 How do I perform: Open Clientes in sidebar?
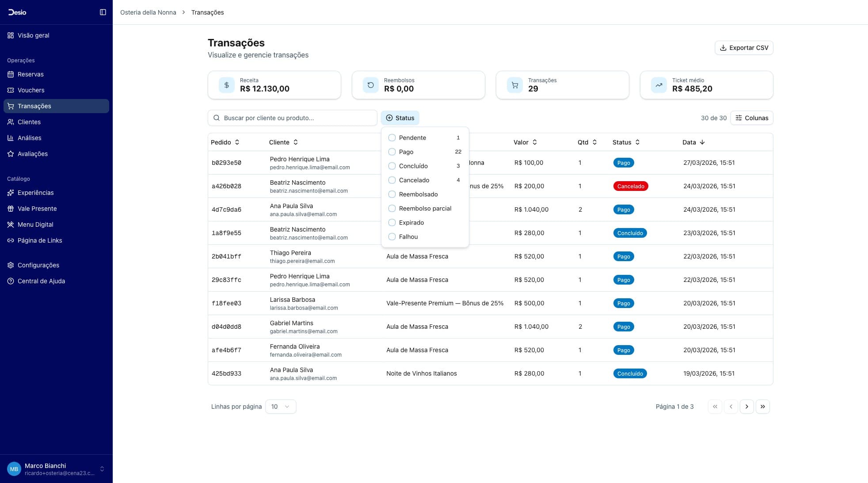tap(56, 122)
